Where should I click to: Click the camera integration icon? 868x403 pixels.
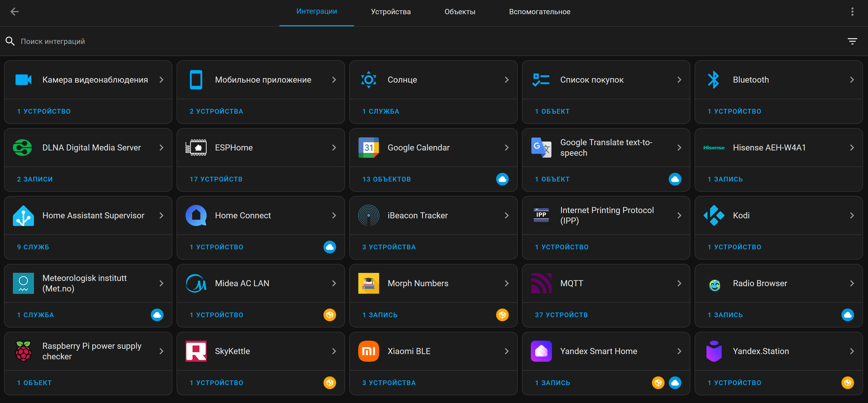click(23, 80)
